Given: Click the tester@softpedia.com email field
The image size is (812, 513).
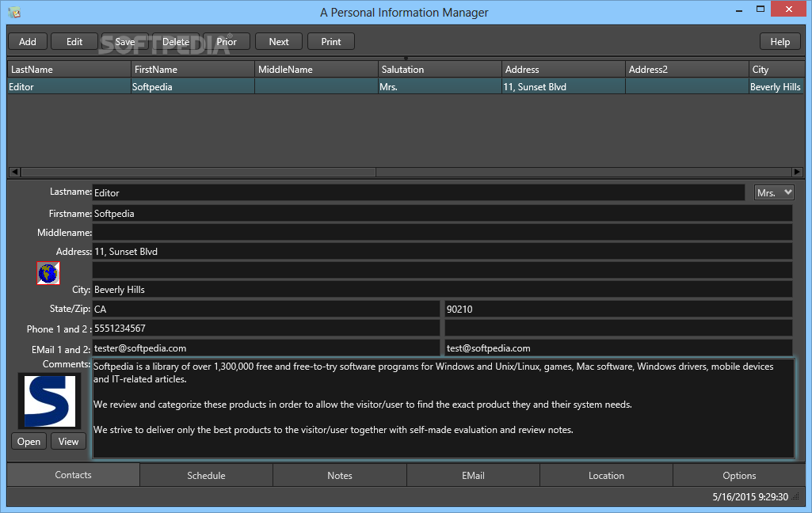Looking at the screenshot, I should click(266, 348).
